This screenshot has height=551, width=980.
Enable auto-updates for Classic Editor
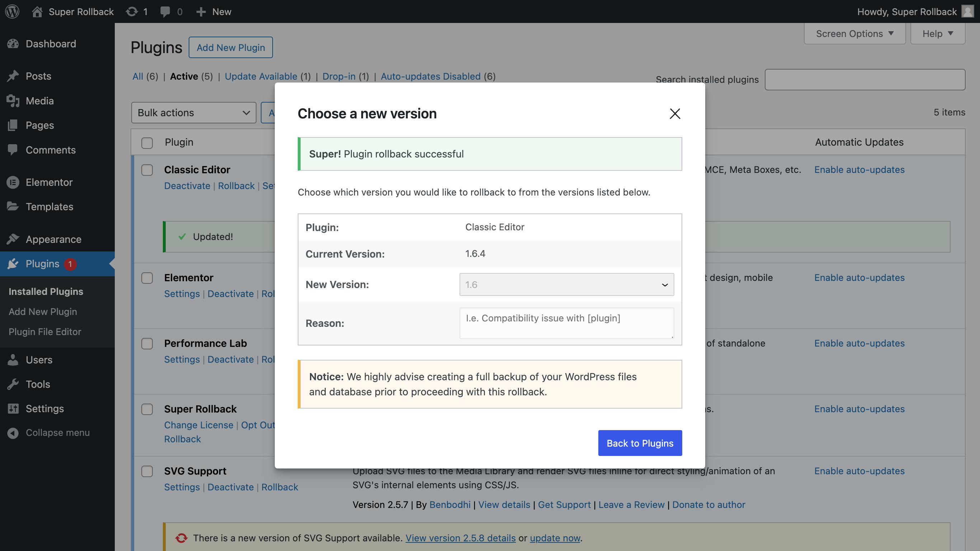tap(859, 170)
